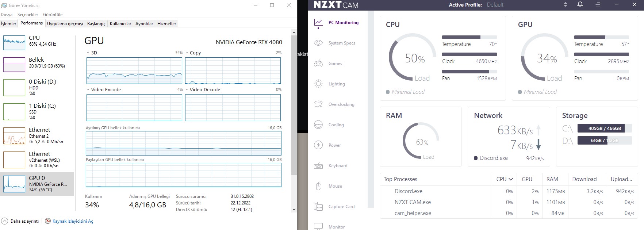Screen dimensions: 644x230
Task: Sort Top Processes by CPU column
Action: click(x=504, y=179)
